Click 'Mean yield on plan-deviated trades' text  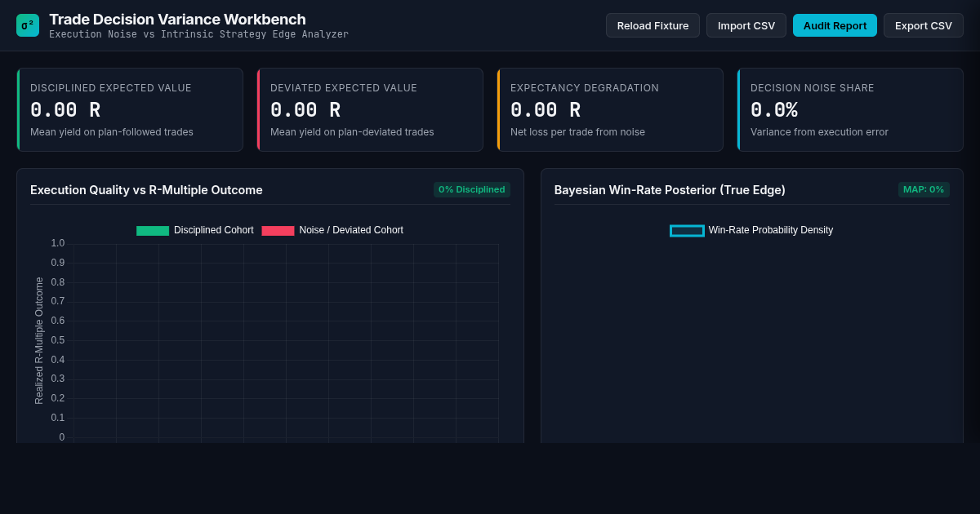[352, 132]
